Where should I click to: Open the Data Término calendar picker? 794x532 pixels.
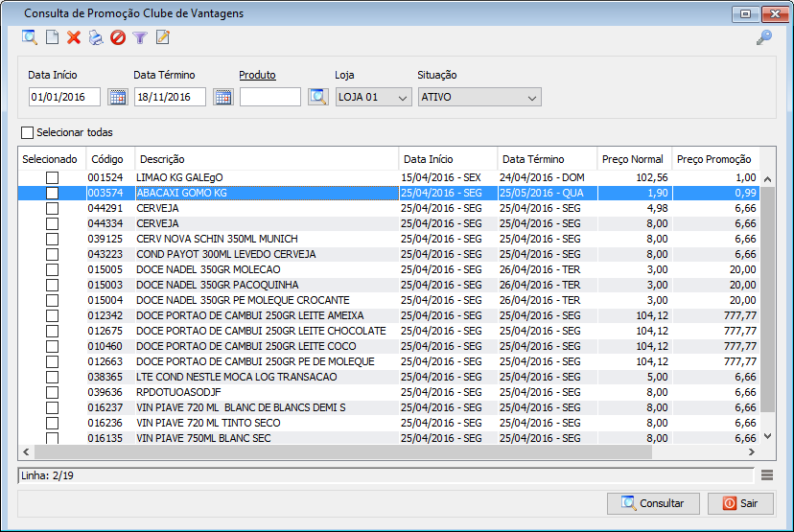(x=223, y=97)
